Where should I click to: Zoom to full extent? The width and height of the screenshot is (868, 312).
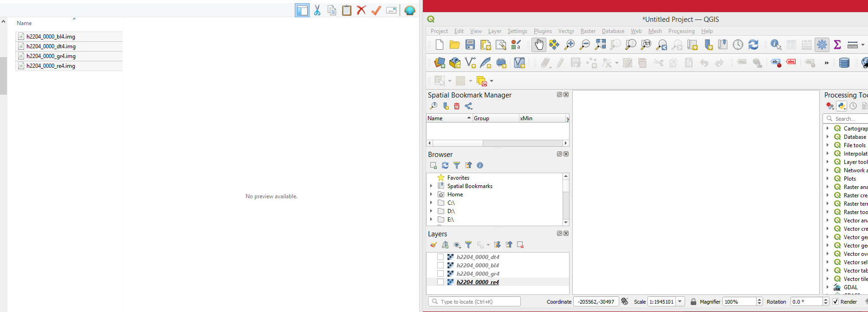(x=600, y=45)
